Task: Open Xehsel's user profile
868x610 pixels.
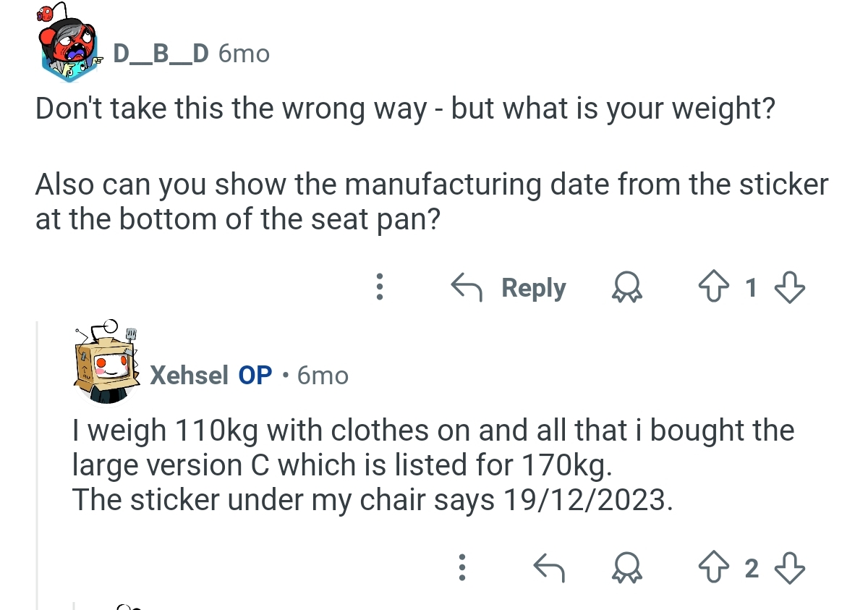Action: [189, 375]
